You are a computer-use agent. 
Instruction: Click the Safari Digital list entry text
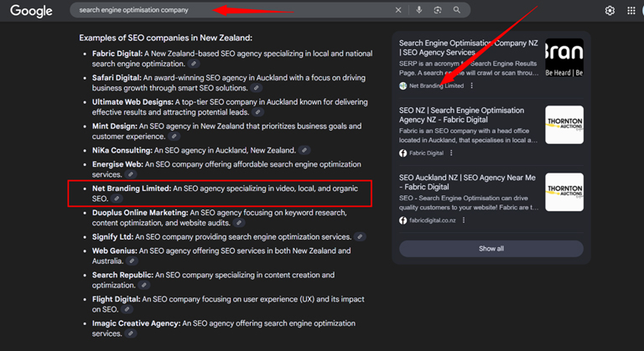(228, 83)
